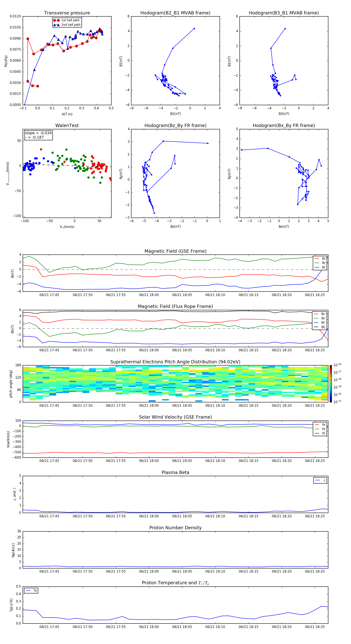Click the "Pt(nPa)" y-axis label
The width and height of the screenshot is (351, 644).
click(x=6, y=61)
